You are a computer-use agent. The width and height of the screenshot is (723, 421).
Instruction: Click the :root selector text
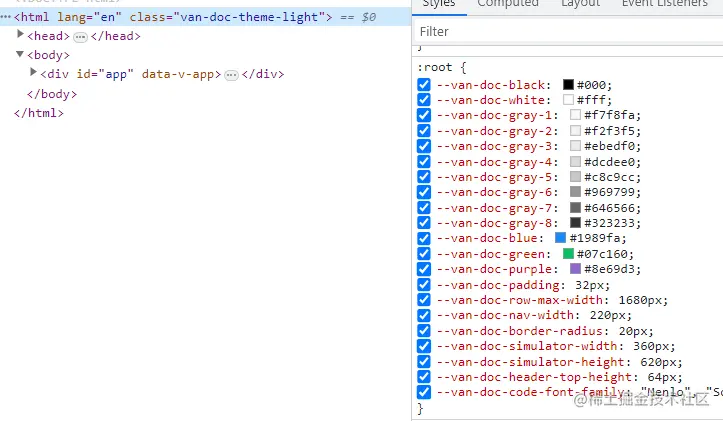pyautogui.click(x=434, y=67)
